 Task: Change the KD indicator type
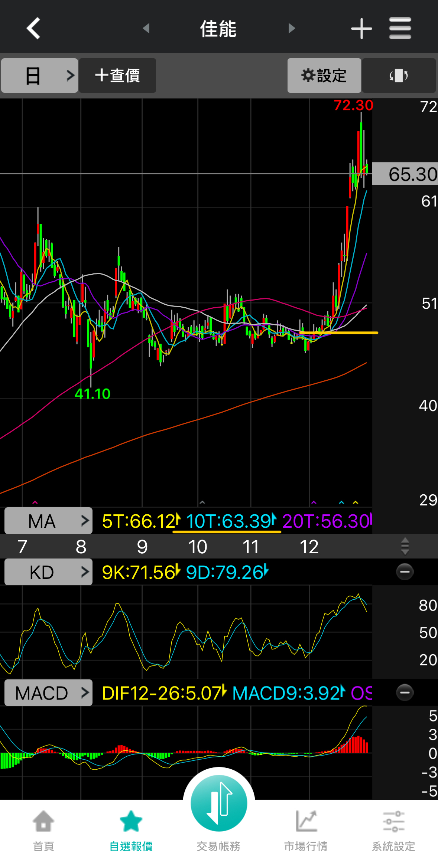tap(48, 572)
